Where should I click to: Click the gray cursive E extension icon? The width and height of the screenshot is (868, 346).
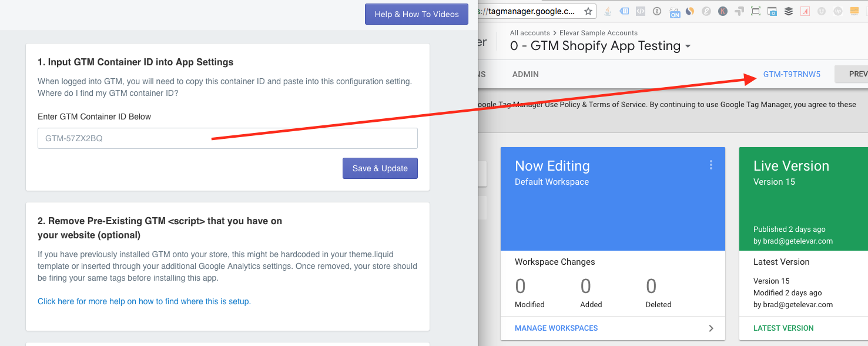pyautogui.click(x=707, y=11)
